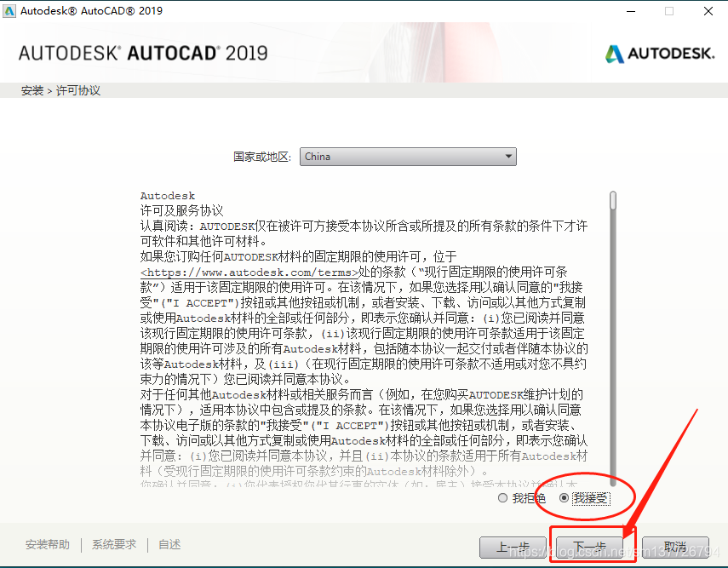Viewport: 728px width, 568px height.
Task: Select the 我接受 (I accept) radio button
Action: 565,498
